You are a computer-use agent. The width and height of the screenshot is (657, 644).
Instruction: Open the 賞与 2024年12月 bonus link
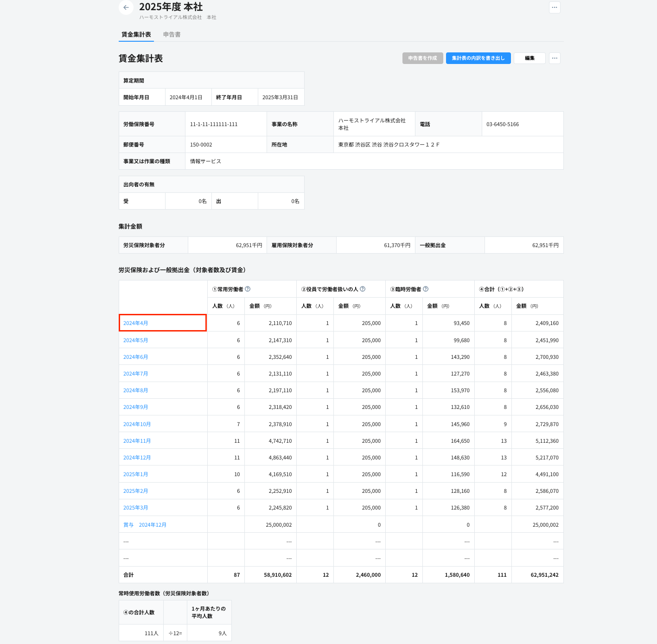point(145,525)
